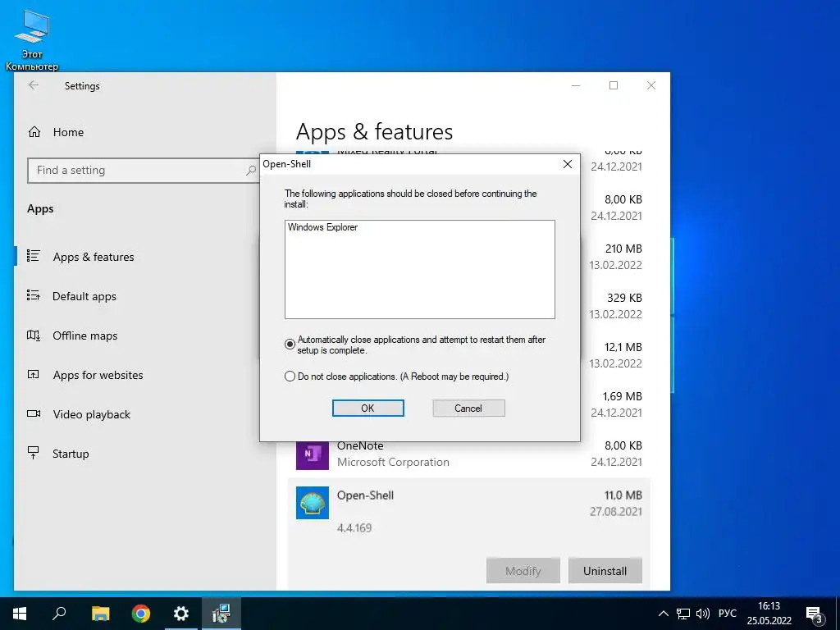Viewport: 840px width, 630px height.
Task: Click the Open-Shell version 4.4.169 text
Action: point(354,528)
